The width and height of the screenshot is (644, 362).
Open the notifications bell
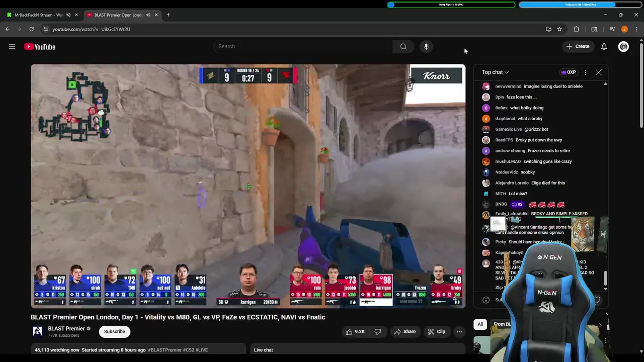click(x=604, y=47)
